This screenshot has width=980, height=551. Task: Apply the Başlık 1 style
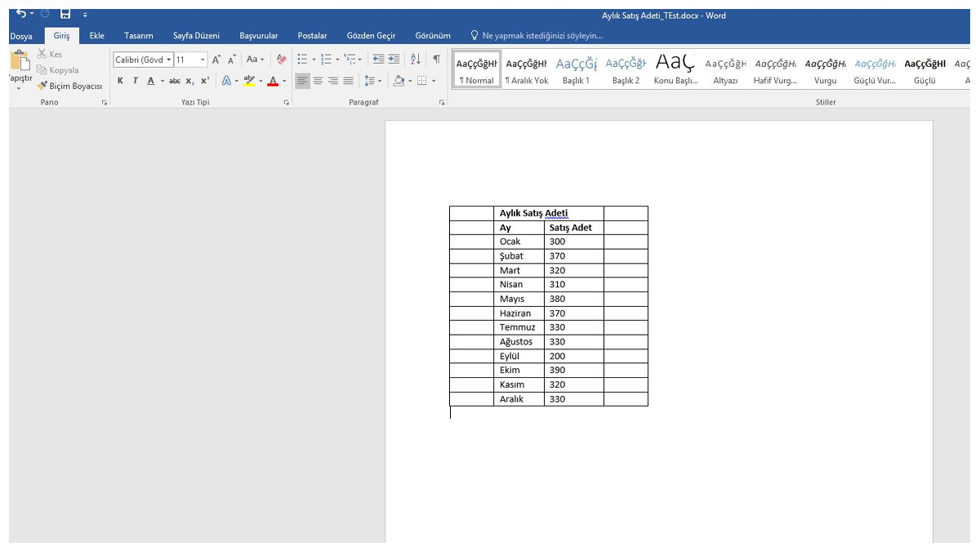point(575,68)
